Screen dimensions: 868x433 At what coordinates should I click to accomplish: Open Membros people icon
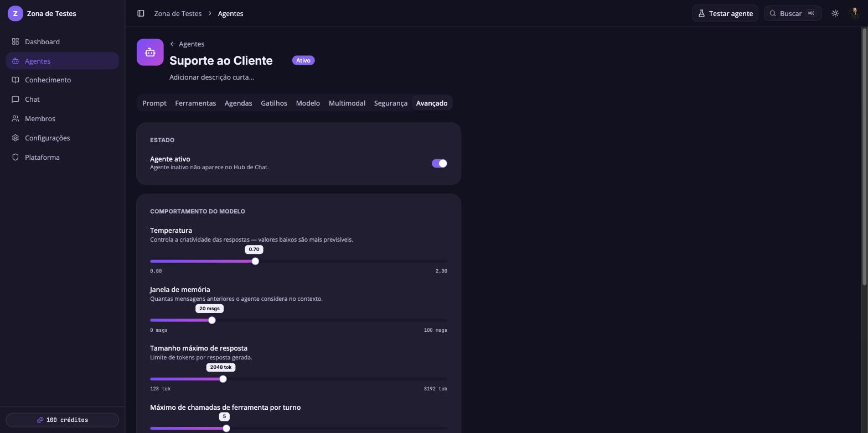15,118
